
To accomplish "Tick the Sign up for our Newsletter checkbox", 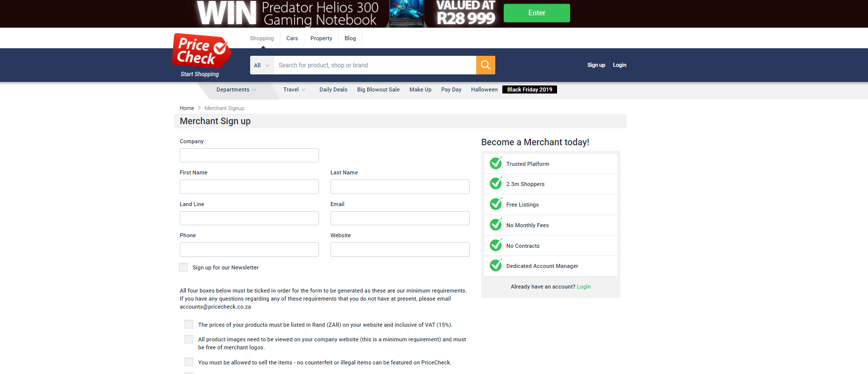I will [183, 267].
